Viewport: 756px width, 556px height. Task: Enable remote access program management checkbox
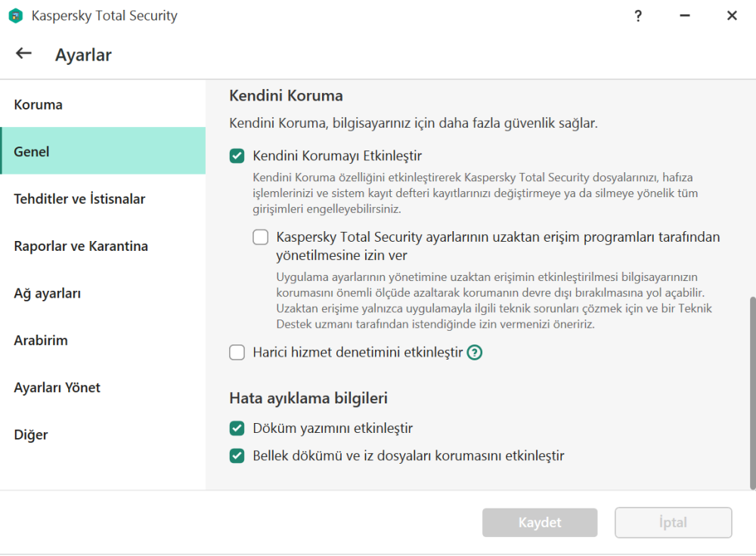tap(261, 237)
